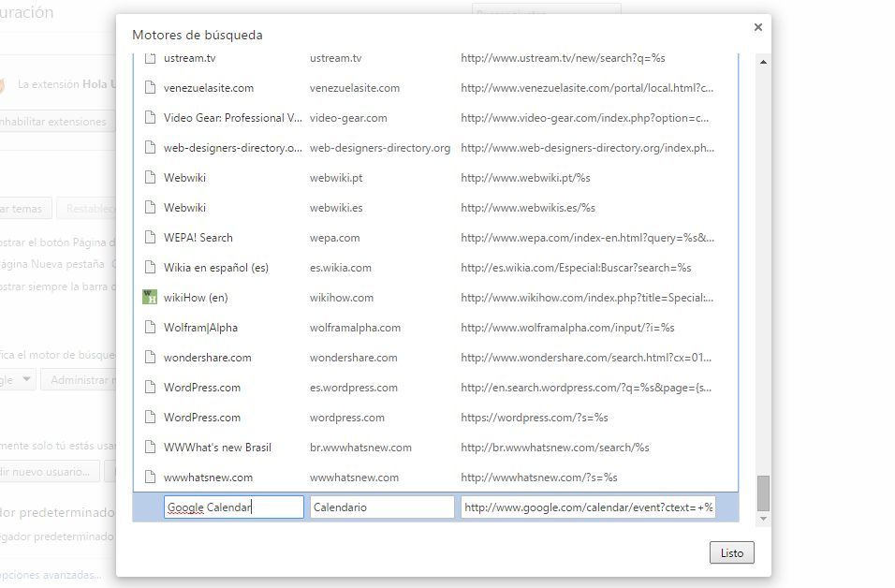895x588 pixels.
Task: Click the scrollbar thumb of the engine list
Action: coord(763,493)
